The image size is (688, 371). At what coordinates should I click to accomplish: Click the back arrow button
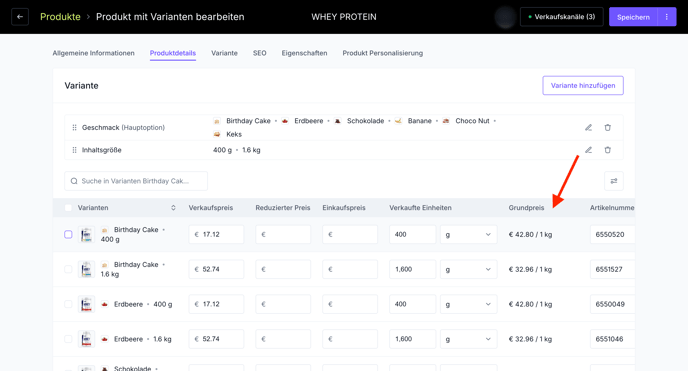tap(20, 17)
